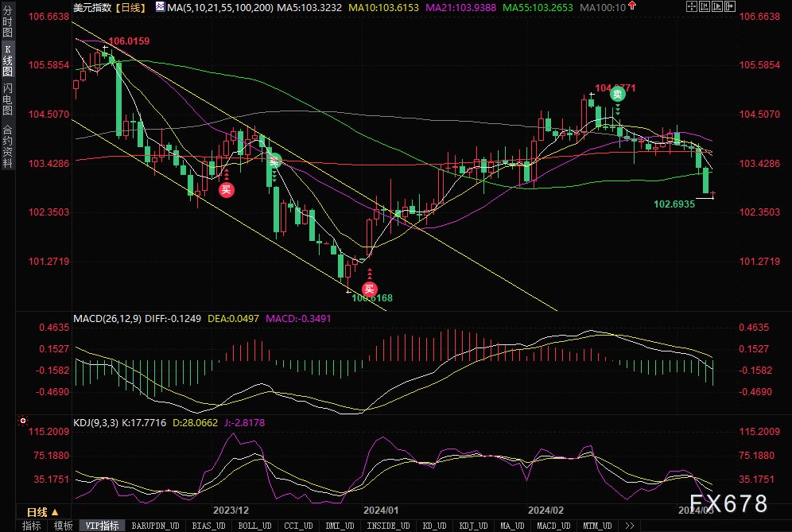Click the crosshair cursor icon at top right
The image size is (792, 532).
692,6
